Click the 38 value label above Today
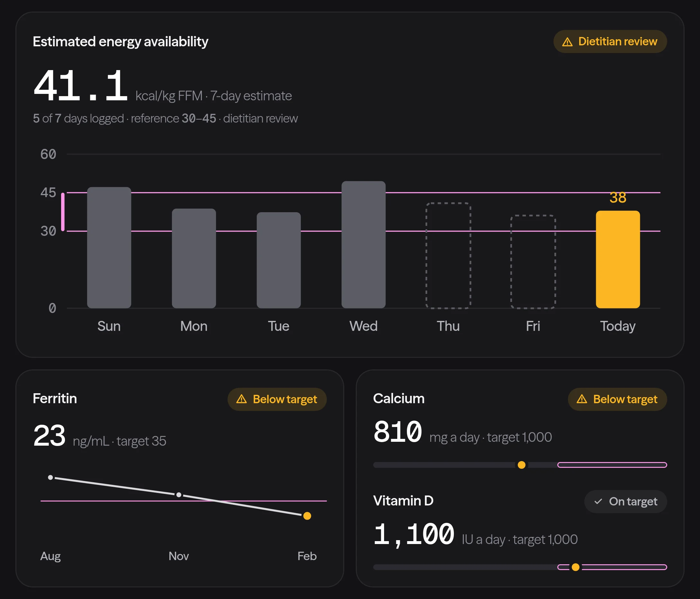The height and width of the screenshot is (599, 700). [x=618, y=197]
